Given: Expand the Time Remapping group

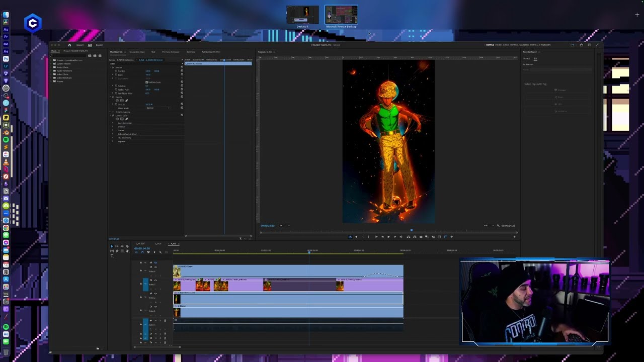Looking at the screenshot, I should click(x=110, y=112).
